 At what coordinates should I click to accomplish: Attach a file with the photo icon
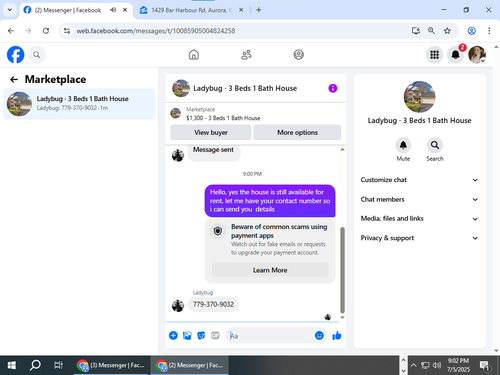(187, 335)
